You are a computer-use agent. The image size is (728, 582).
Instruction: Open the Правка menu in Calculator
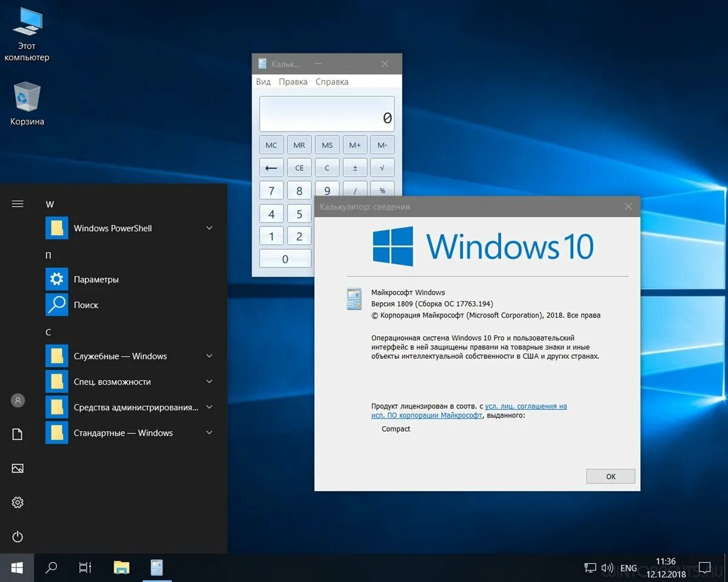click(293, 82)
